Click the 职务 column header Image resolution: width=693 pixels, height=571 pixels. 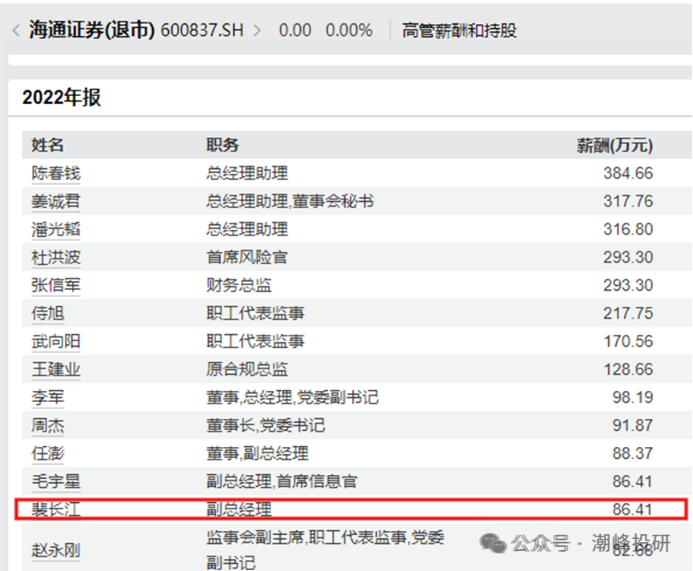(222, 145)
